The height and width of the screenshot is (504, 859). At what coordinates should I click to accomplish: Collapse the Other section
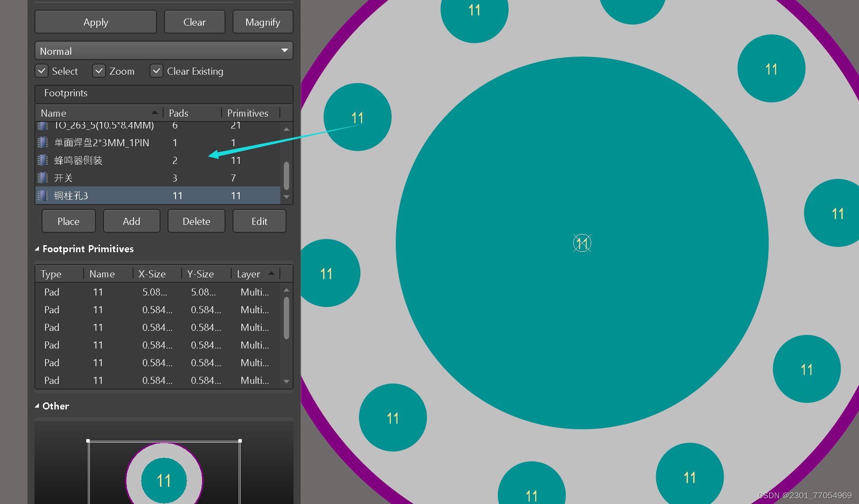tap(37, 406)
